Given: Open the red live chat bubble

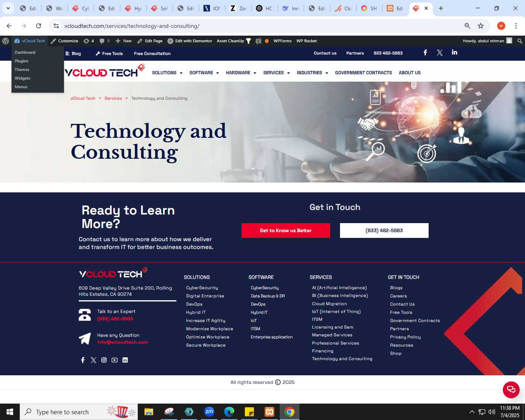Looking at the screenshot, I should [x=511, y=390].
